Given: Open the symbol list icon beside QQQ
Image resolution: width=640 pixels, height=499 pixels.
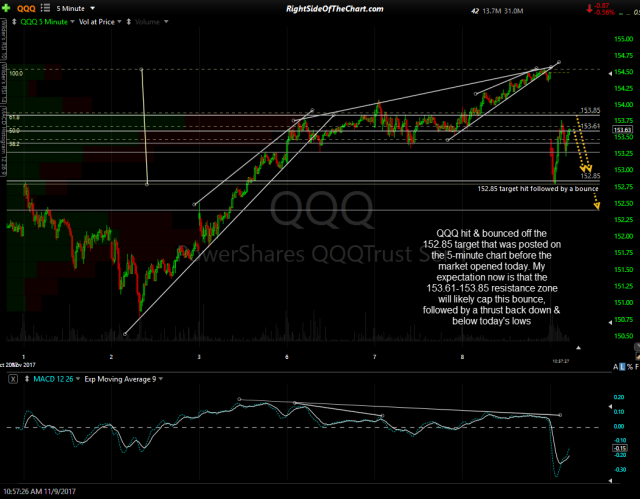Looking at the screenshot, I should 45,8.
